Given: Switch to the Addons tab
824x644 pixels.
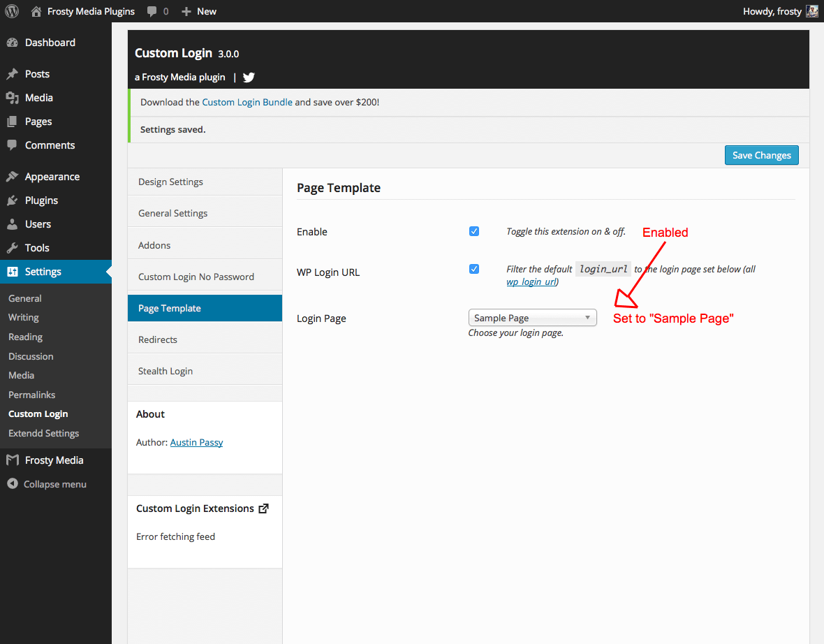Looking at the screenshot, I should pyautogui.click(x=205, y=245).
